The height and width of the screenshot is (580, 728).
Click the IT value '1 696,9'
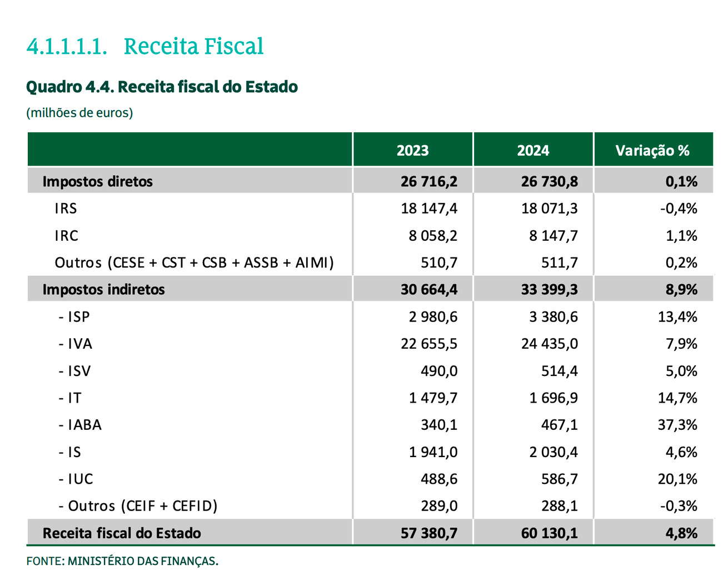pos(554,398)
